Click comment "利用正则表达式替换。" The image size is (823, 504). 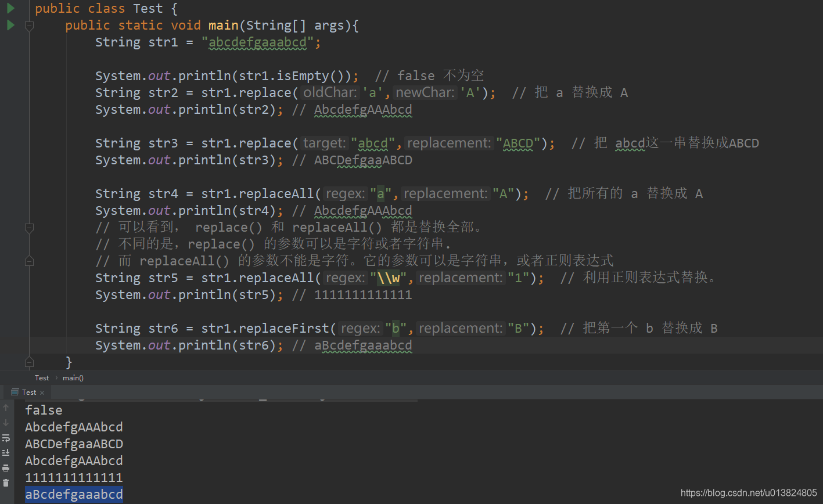click(x=650, y=278)
